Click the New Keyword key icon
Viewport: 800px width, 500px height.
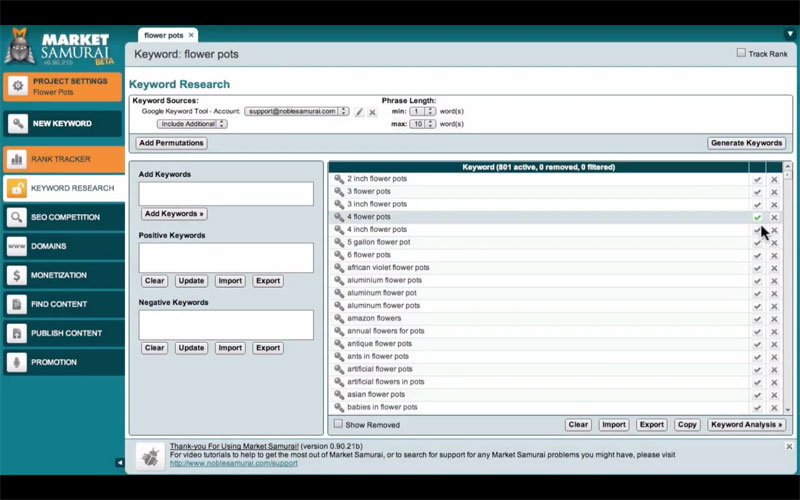pos(17,123)
